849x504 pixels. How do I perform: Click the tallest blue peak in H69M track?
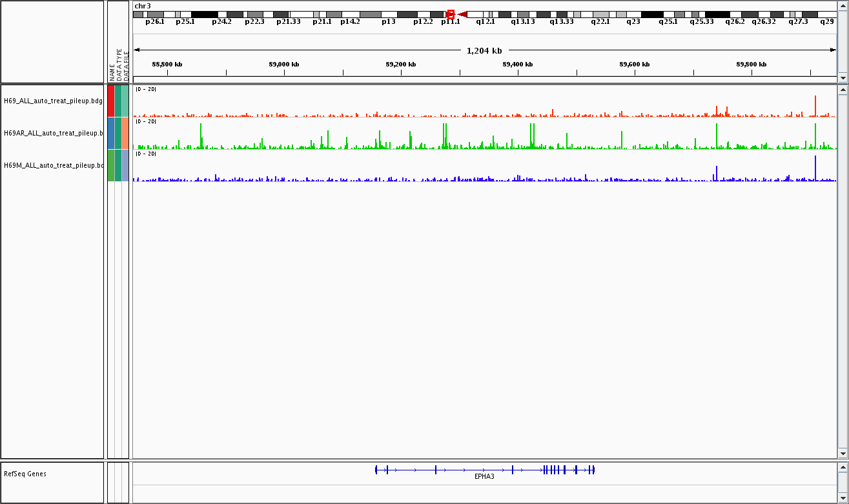[x=815, y=168]
